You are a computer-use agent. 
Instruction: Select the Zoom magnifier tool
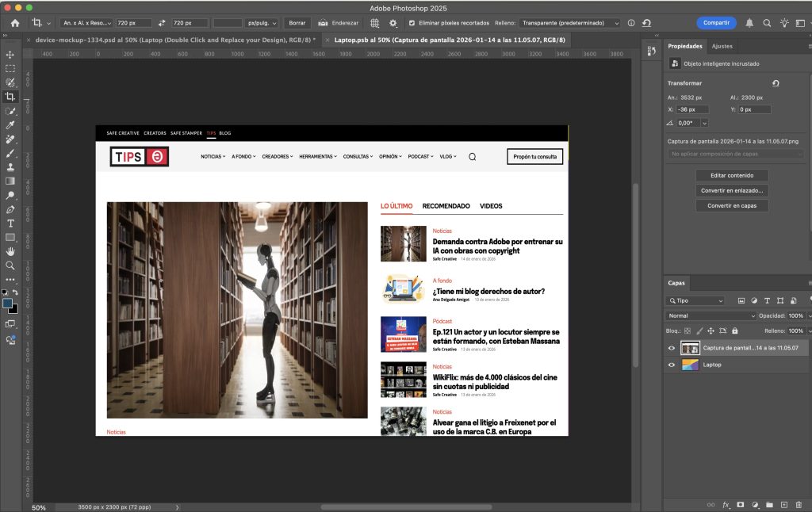[10, 266]
